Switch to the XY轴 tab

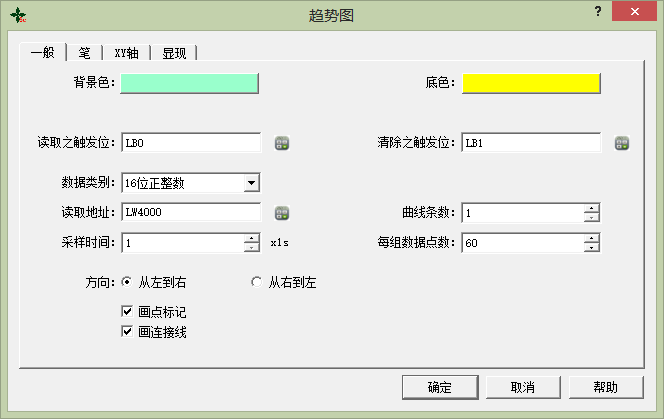click(127, 52)
